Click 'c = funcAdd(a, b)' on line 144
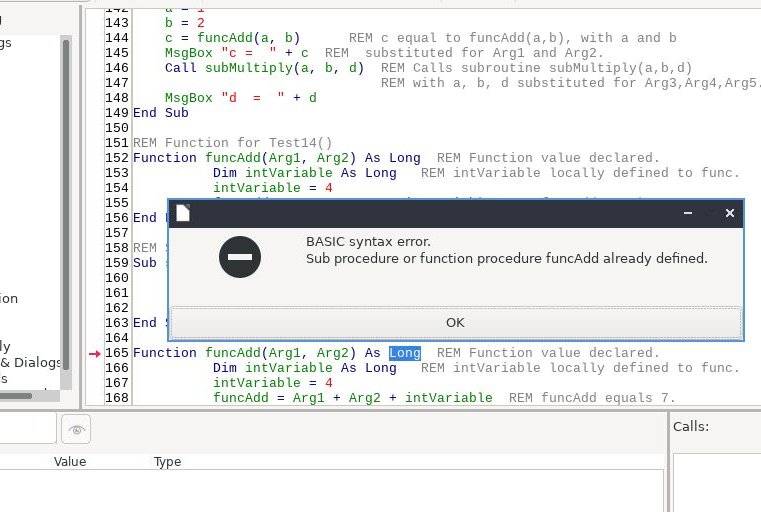The image size is (761, 512). 232,38
